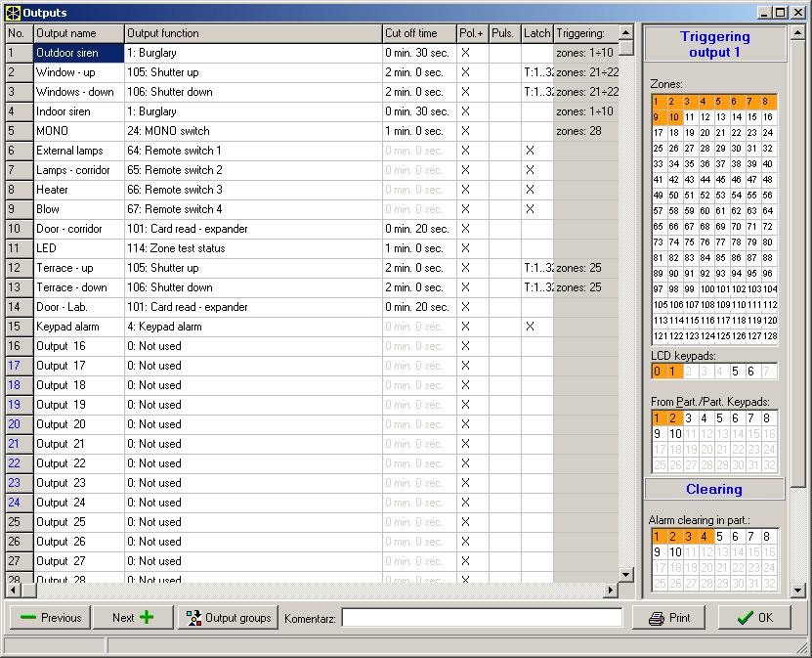Screen dimensions: 812x658
Task: Select row number 17 header
Action: click(20, 366)
